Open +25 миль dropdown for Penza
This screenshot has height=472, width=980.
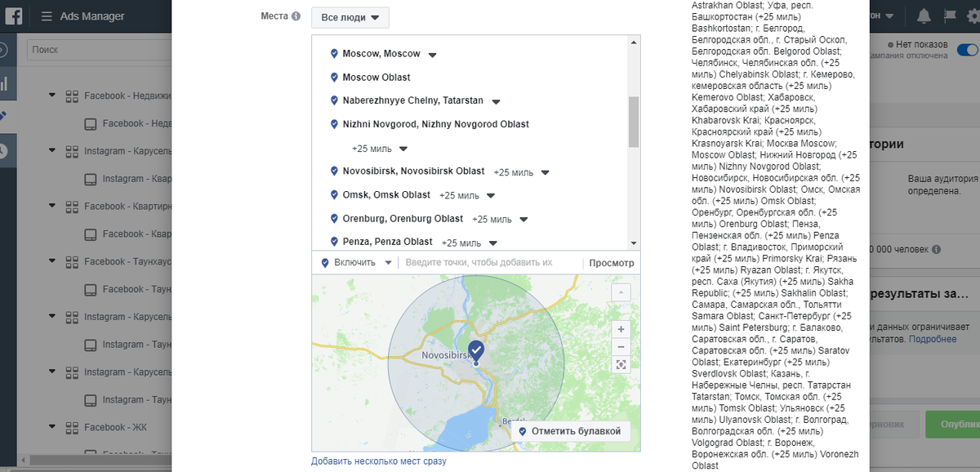coord(492,243)
